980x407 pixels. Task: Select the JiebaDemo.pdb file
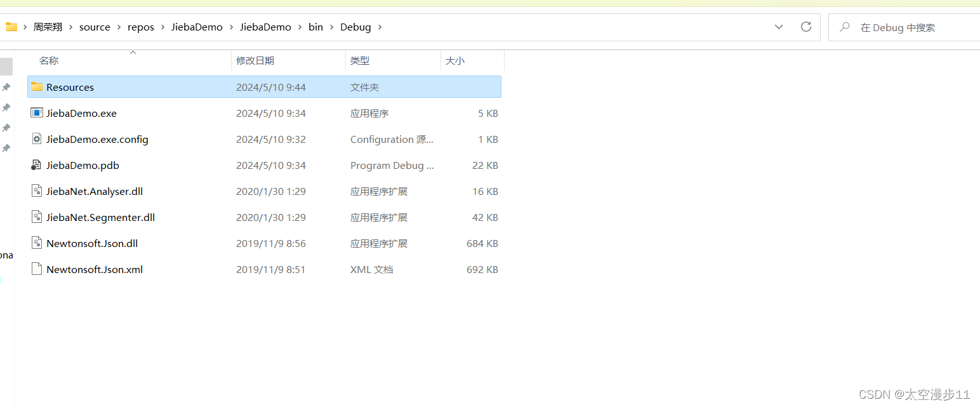click(83, 165)
